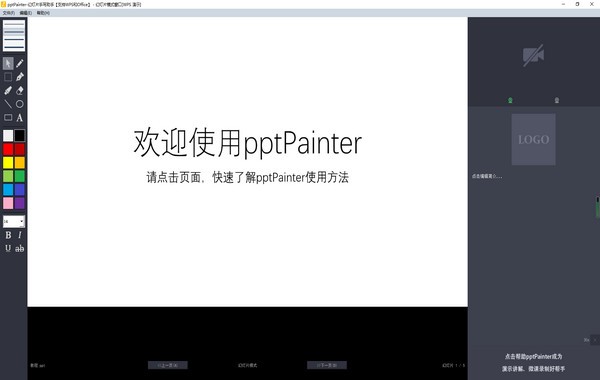
Task: Click the edit text under the LOGO
Action: click(x=487, y=176)
